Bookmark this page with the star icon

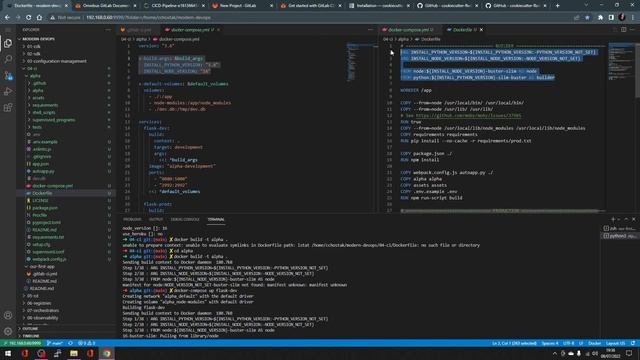pyautogui.click(x=587, y=18)
